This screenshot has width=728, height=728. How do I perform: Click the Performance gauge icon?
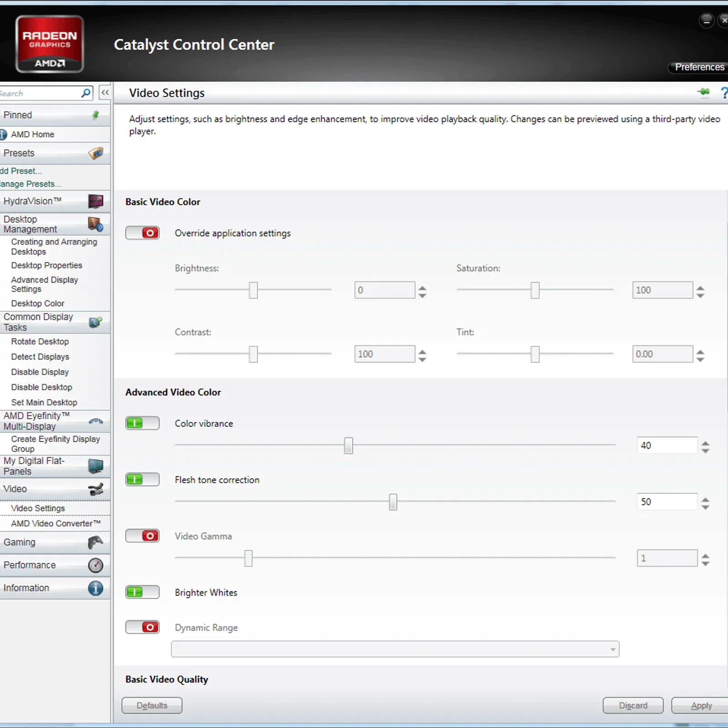[x=96, y=565]
